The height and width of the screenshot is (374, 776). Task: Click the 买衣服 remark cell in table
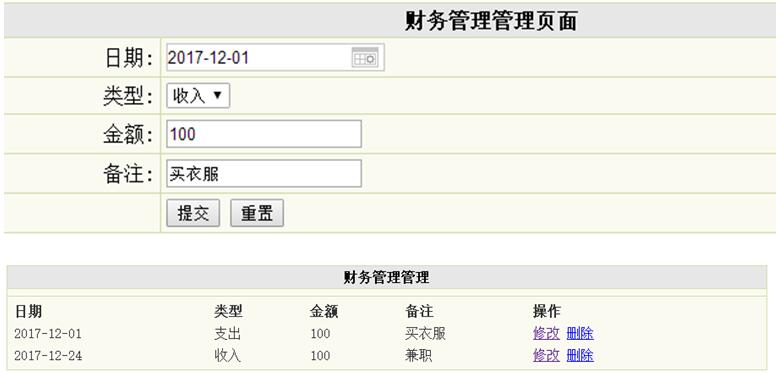[x=425, y=334]
